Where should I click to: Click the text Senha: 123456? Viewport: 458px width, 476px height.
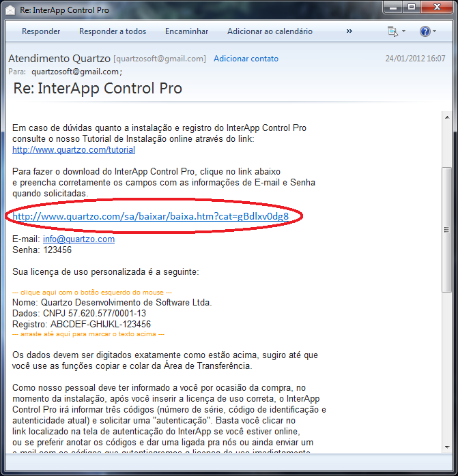click(x=42, y=250)
